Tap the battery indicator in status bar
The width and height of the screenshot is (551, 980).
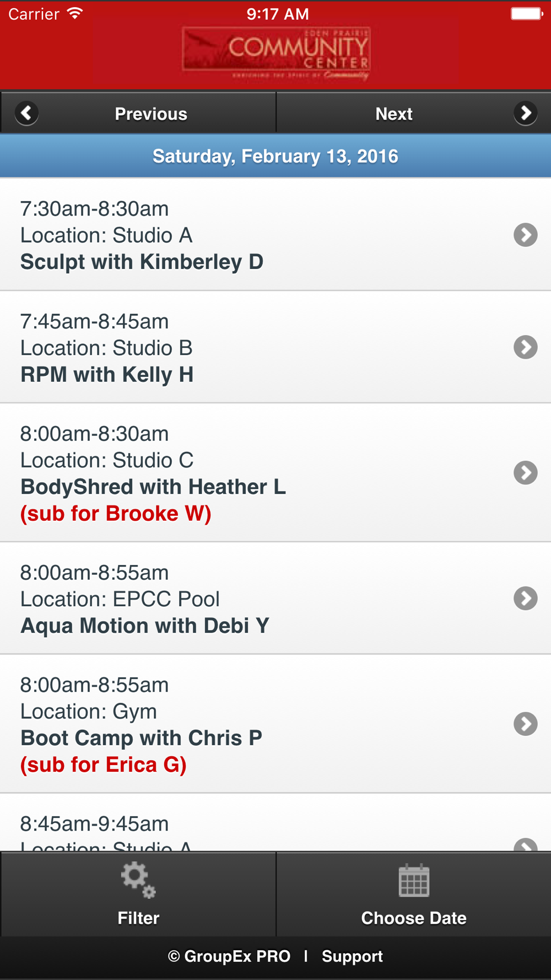click(527, 14)
